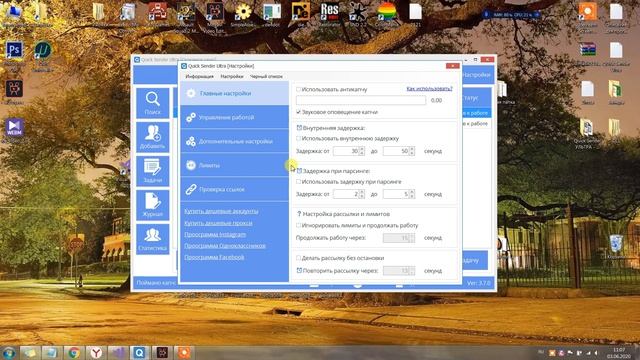The height and width of the screenshot is (360, 640).
Task: Select the Управление работой section
Action: coord(234,117)
